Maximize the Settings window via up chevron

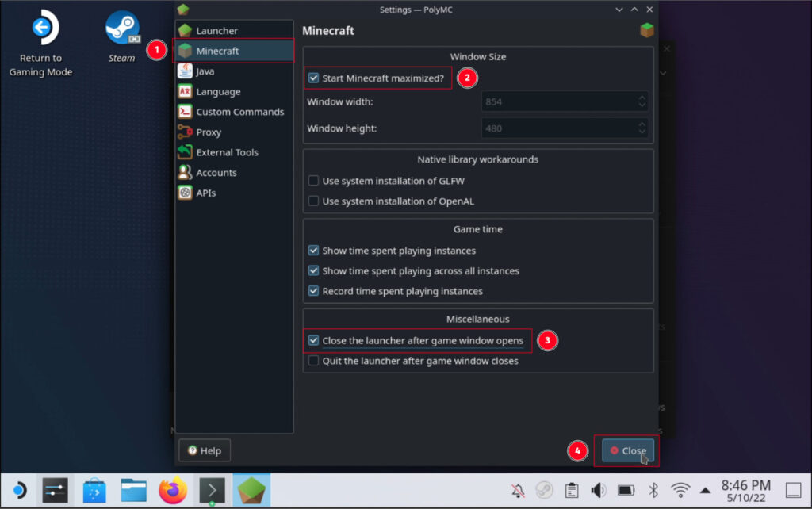[634, 10]
